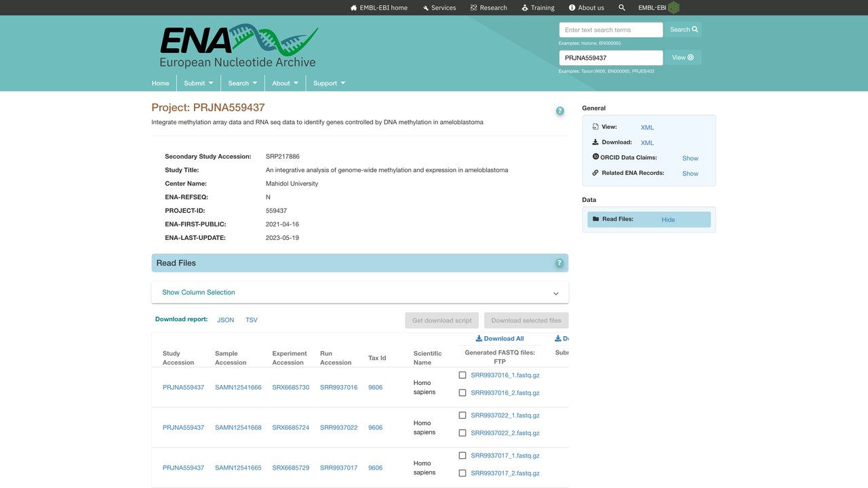Check SRR9937017_1.fastq.gz file checkbox
The image size is (868, 488).
tap(462, 455)
